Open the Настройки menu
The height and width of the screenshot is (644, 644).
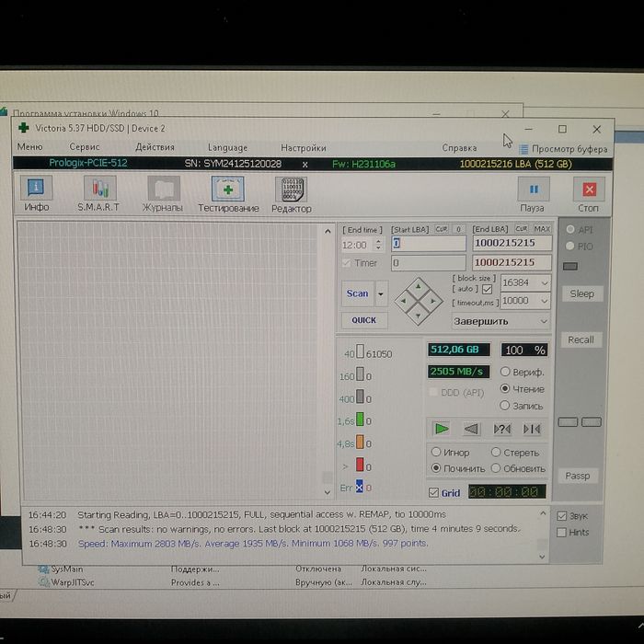tap(303, 148)
